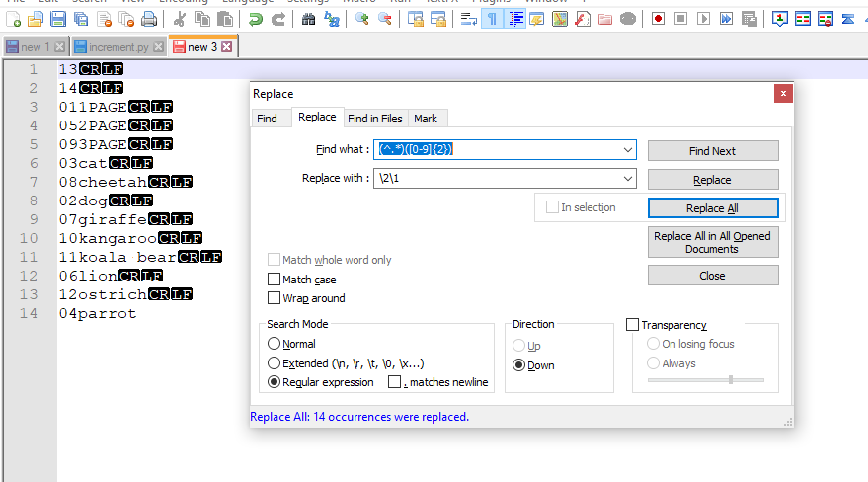The height and width of the screenshot is (482, 868).
Task: Open Find using the binoculars icon
Action: [308, 20]
